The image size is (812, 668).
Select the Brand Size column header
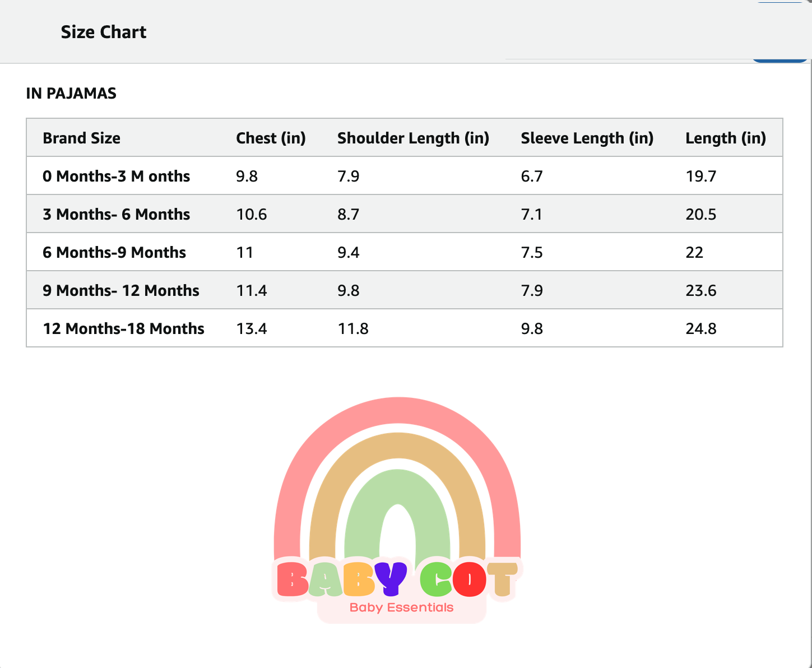pos(82,138)
